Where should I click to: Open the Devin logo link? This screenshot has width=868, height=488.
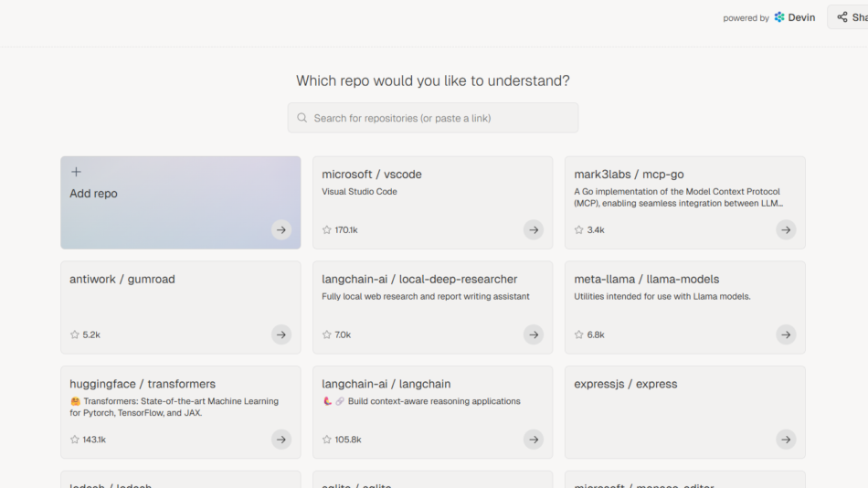pos(794,17)
